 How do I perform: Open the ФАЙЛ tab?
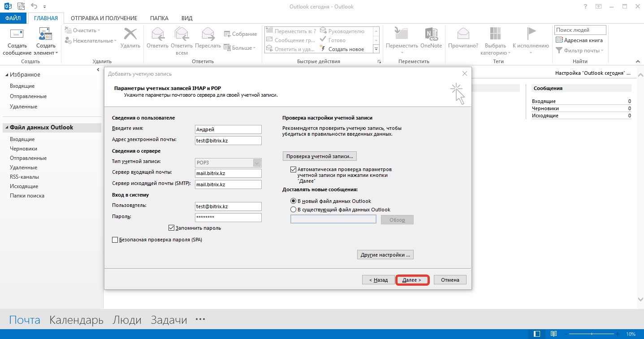13,18
